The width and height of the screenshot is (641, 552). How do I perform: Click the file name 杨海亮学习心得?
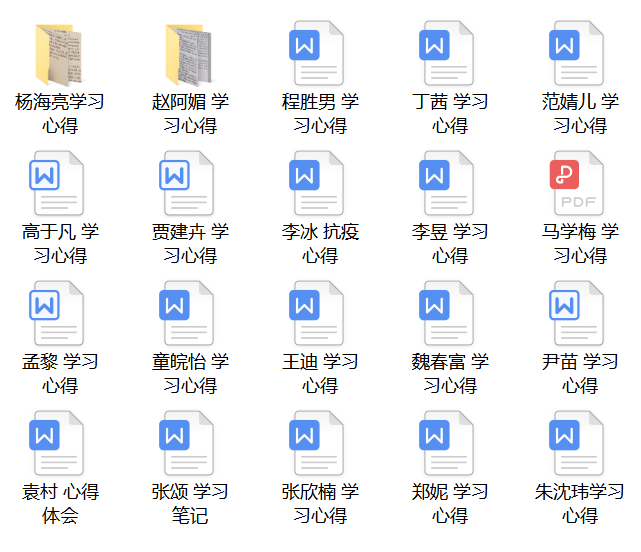(x=60, y=114)
